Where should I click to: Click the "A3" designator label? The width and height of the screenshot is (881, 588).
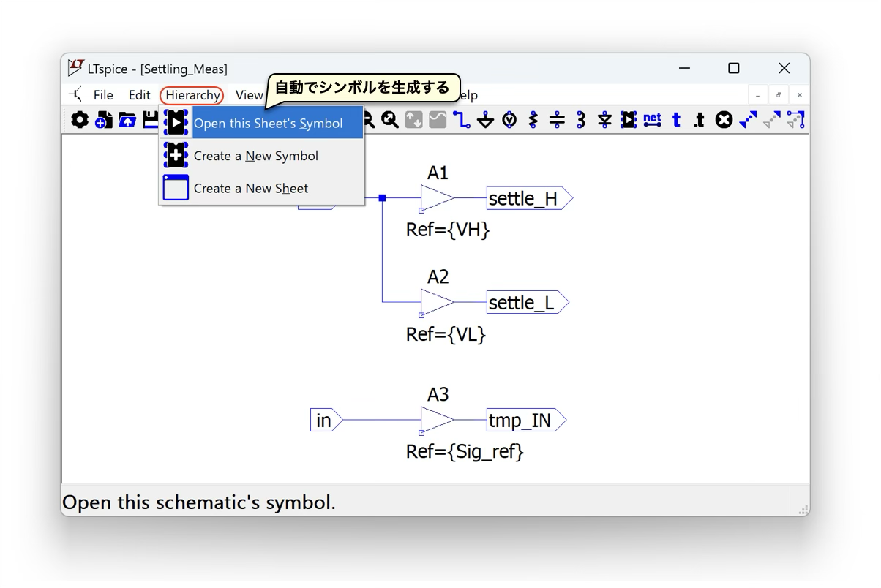pos(438,395)
